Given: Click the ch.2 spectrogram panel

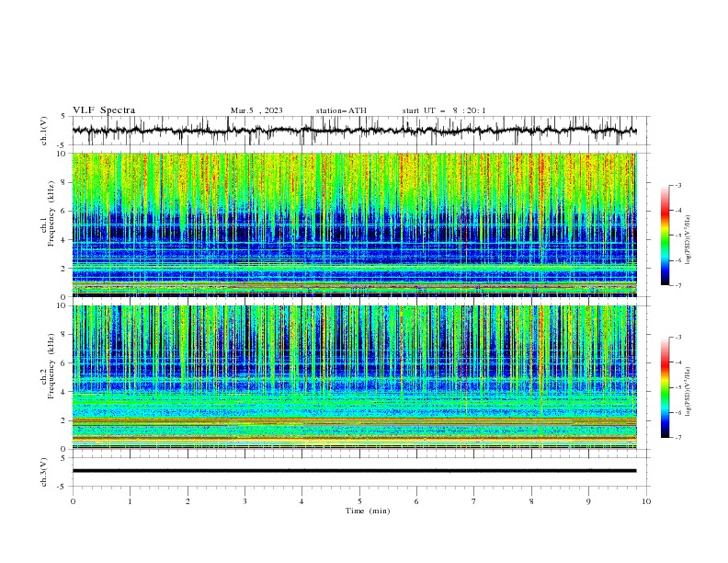Looking at the screenshot, I should [x=354, y=377].
